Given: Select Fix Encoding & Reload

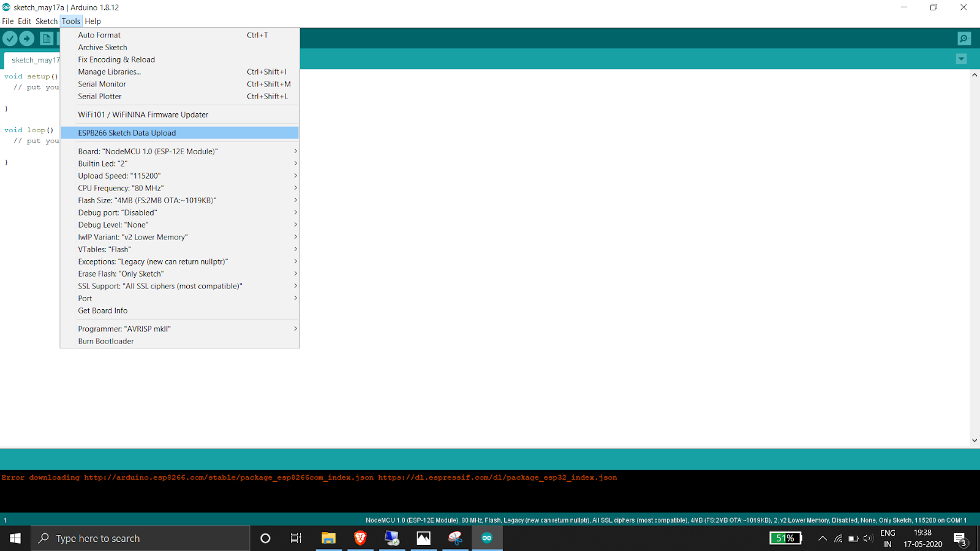Looking at the screenshot, I should point(179,59).
